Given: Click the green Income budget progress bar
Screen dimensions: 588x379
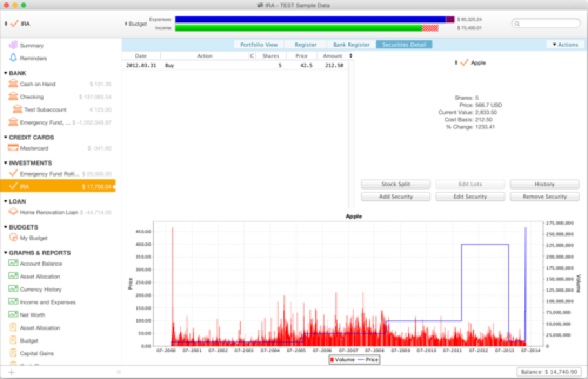Looking at the screenshot, I should click(x=307, y=28).
